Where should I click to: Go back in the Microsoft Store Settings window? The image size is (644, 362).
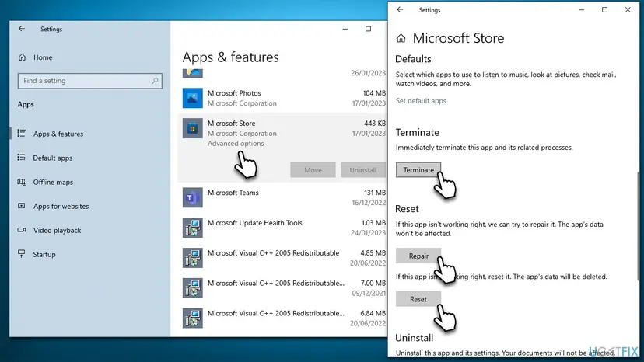point(400,9)
